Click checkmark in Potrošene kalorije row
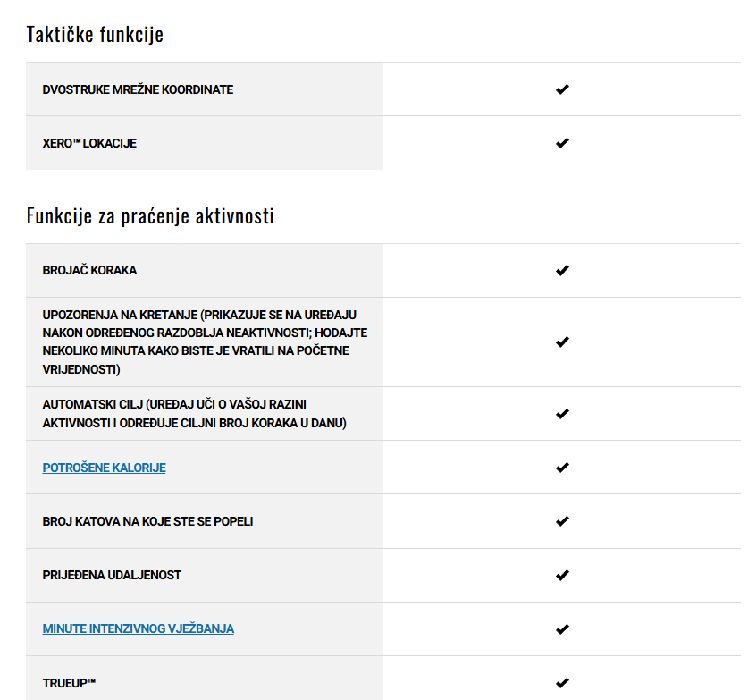The image size is (756, 700). [x=562, y=468]
